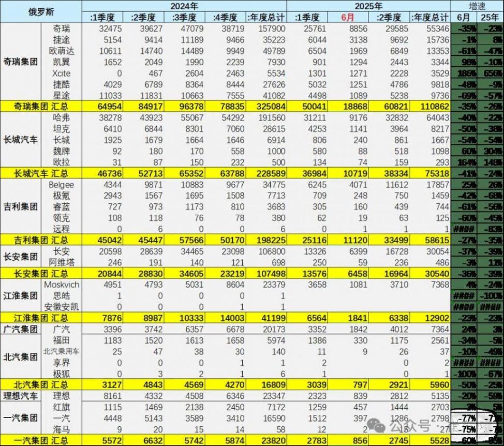The image size is (504, 446).
Task: Click the 吉利集团 汇总 row label
Action: [40, 240]
